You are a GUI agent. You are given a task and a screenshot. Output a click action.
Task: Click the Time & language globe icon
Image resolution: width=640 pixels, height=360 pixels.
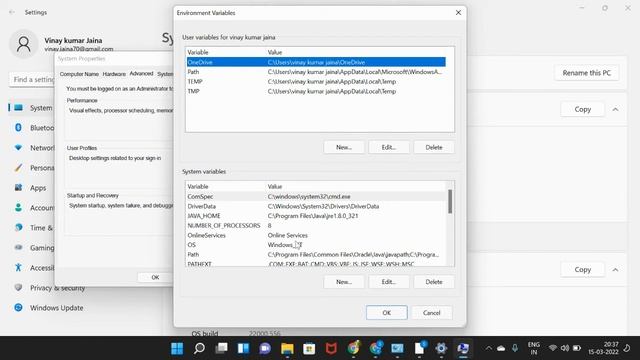(18, 228)
